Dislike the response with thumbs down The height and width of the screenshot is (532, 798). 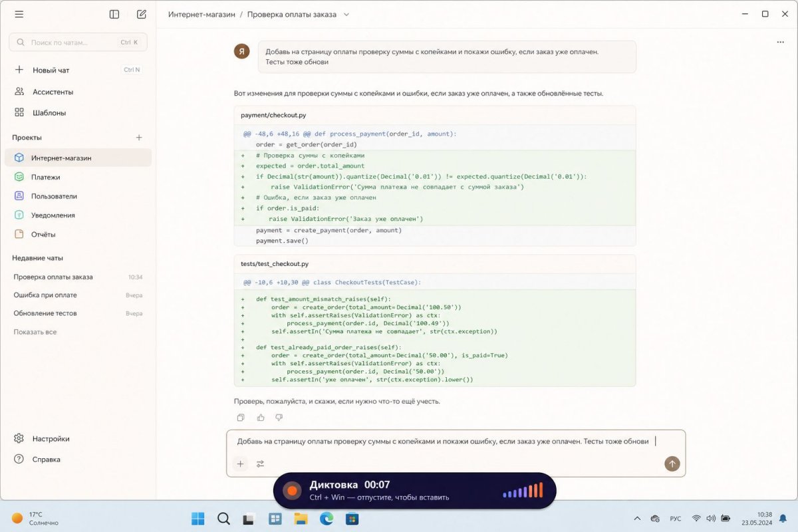pyautogui.click(x=279, y=418)
